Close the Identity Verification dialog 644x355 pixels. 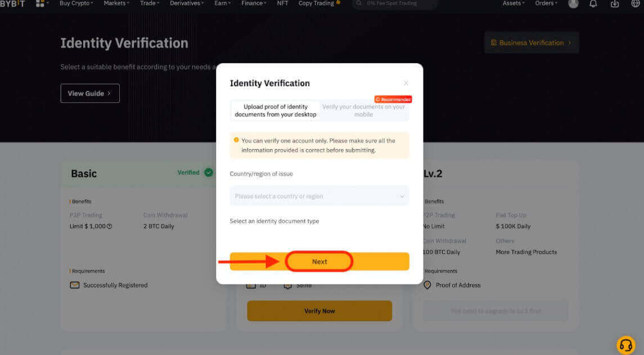(x=406, y=83)
